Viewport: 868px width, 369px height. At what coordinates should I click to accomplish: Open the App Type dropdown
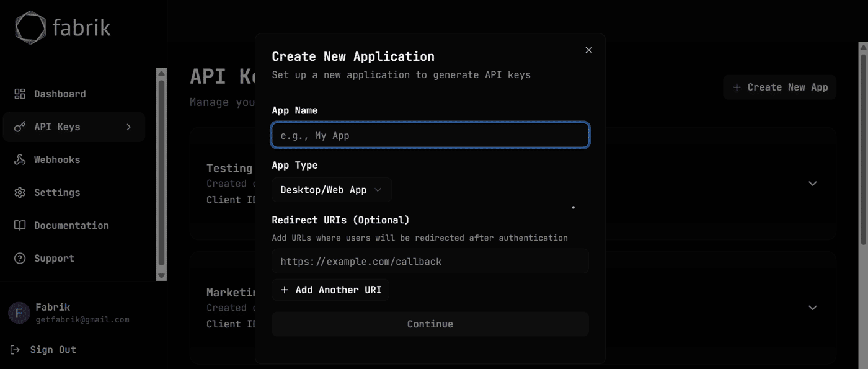332,190
